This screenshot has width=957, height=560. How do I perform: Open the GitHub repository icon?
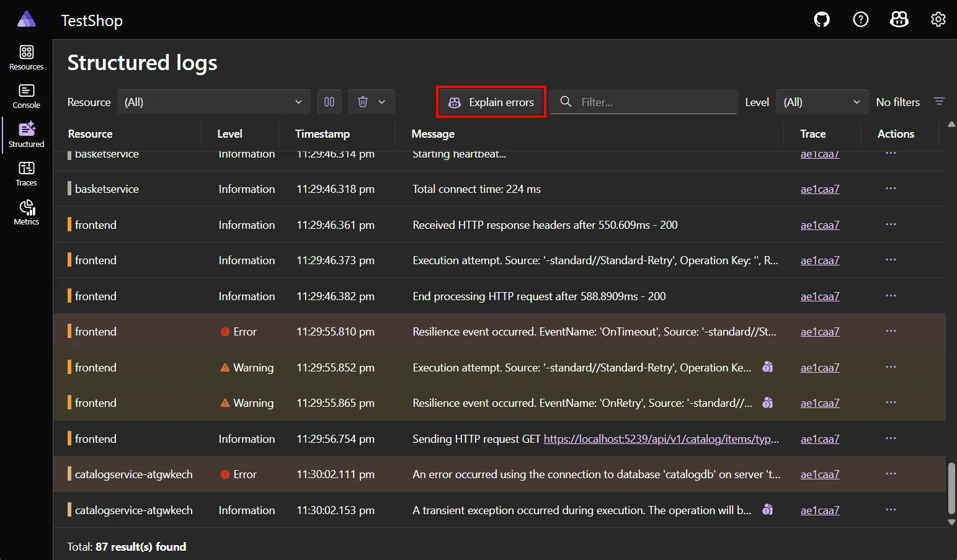(821, 19)
